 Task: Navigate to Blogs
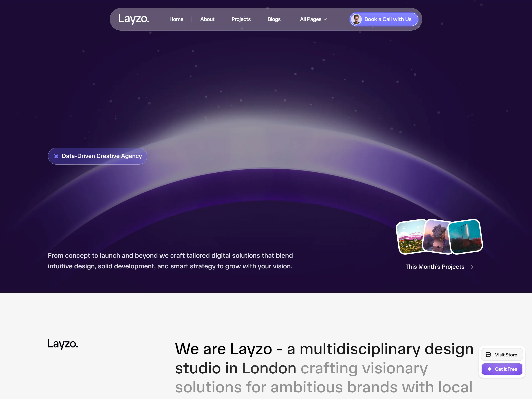tap(274, 19)
